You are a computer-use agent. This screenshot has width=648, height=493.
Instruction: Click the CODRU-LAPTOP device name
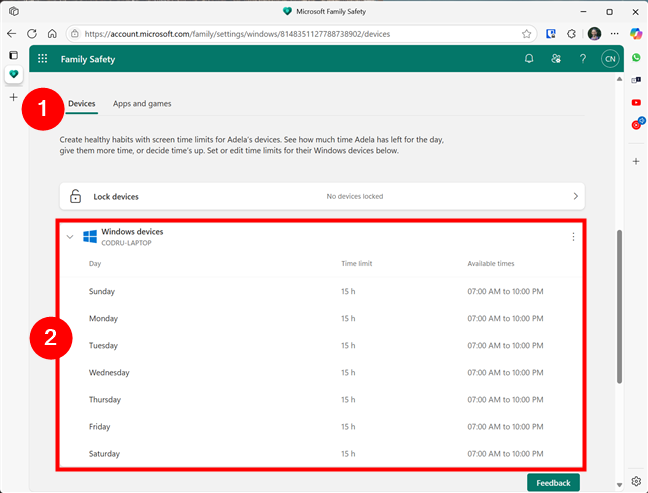[x=126, y=243]
